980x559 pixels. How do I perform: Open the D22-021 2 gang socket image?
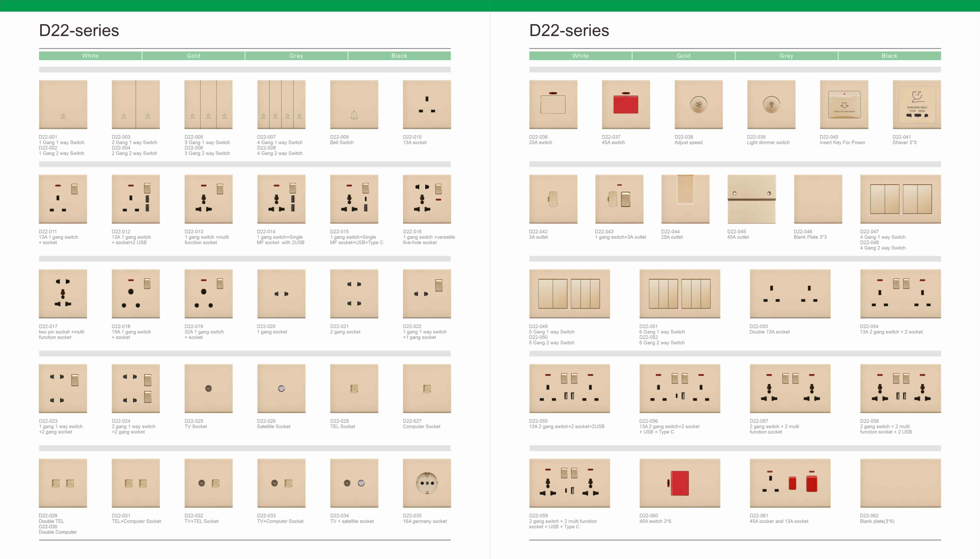[x=354, y=294]
